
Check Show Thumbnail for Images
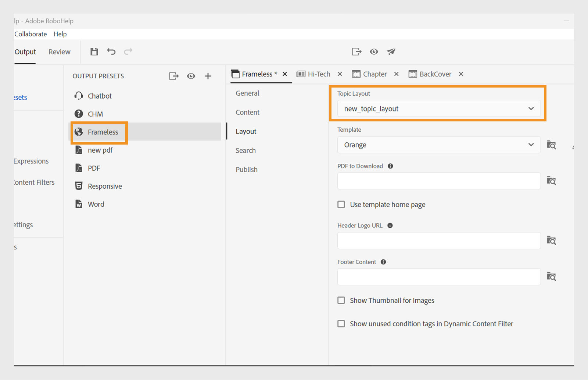tap(341, 300)
